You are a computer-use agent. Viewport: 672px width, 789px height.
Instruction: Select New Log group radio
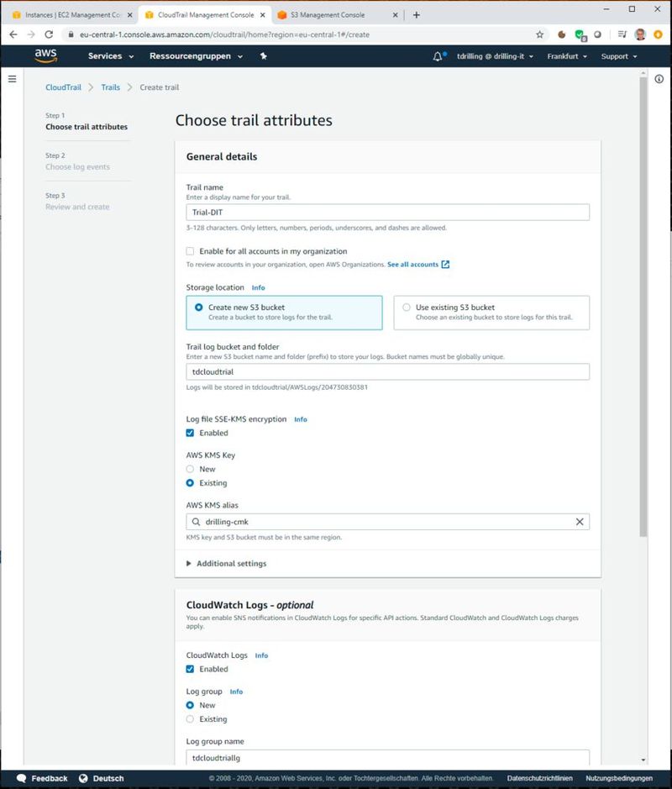[190, 706]
